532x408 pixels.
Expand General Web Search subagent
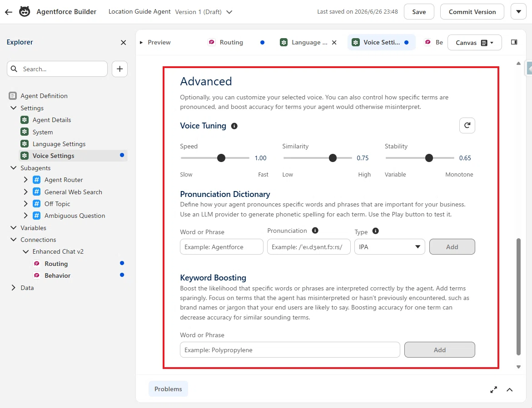25,192
